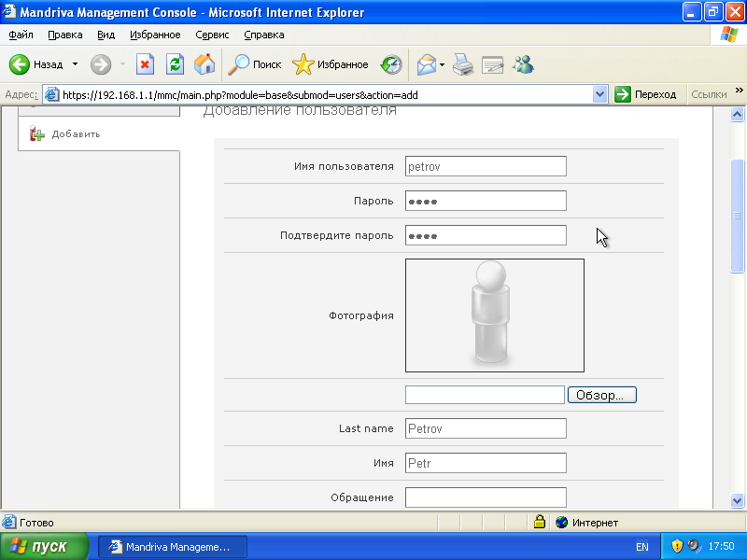This screenshot has width=747, height=560.
Task: Click the Добавление пользователя heading
Action: 300,110
